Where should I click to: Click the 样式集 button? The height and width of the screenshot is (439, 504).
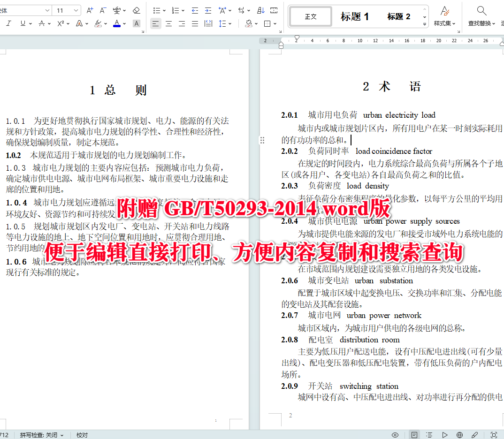tap(444, 16)
